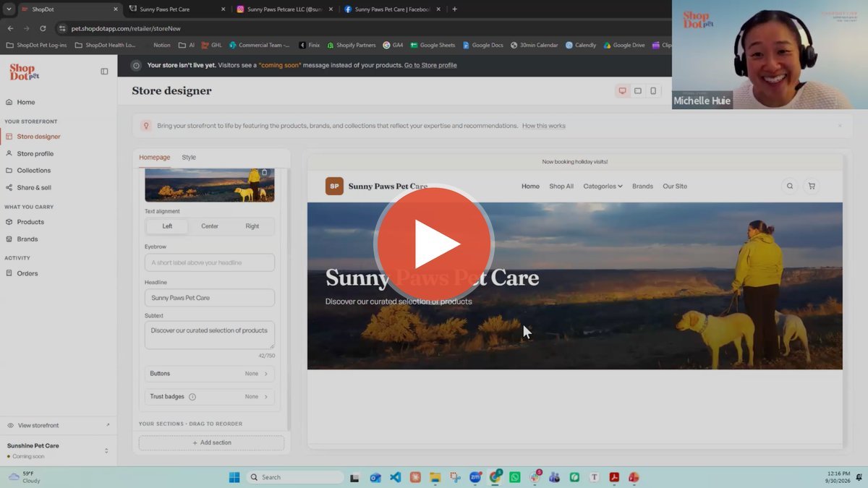Viewport: 868px width, 488px height.
Task: Open WhatsApp from taskbar
Action: click(514, 477)
